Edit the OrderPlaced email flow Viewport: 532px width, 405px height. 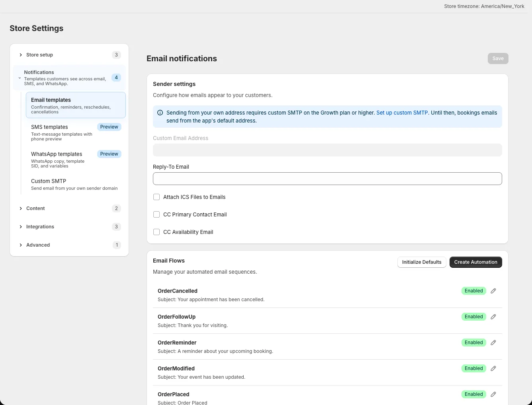(x=493, y=394)
